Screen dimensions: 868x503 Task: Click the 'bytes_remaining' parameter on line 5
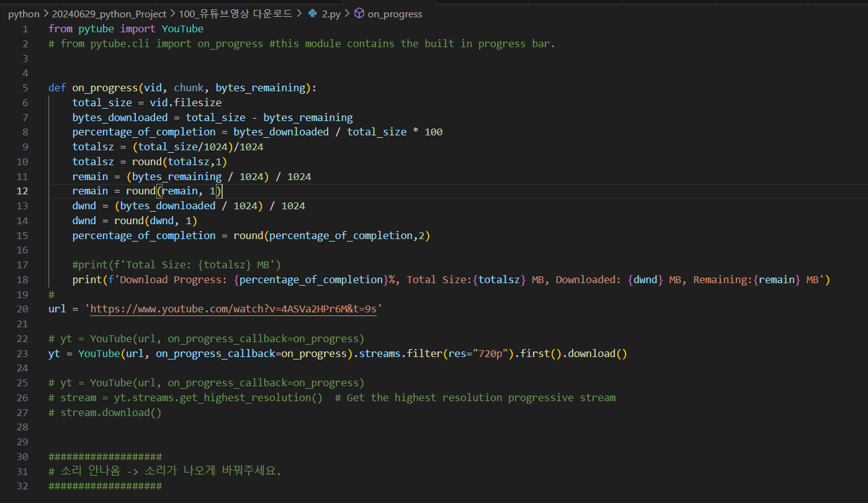261,88
